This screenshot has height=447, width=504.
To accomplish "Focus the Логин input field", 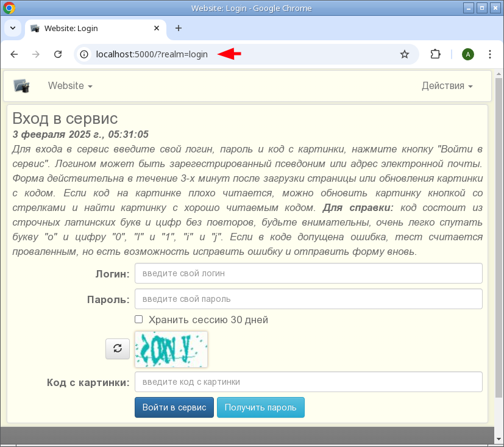I will click(x=308, y=273).
